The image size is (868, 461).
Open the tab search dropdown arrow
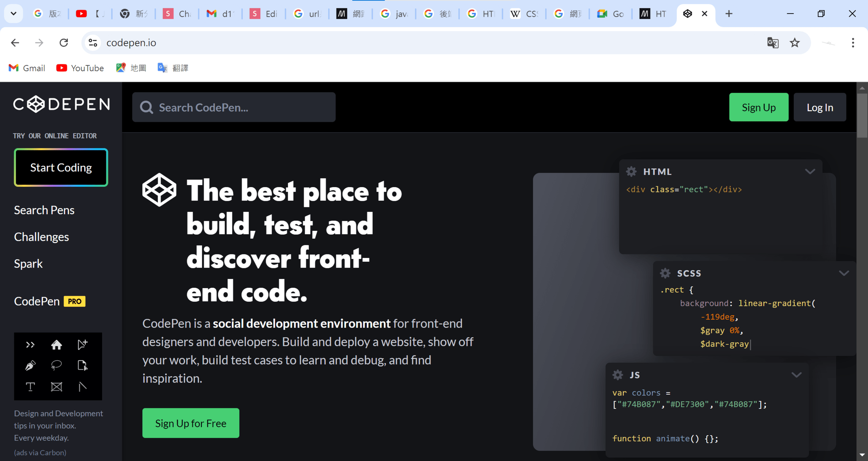pos(14,14)
